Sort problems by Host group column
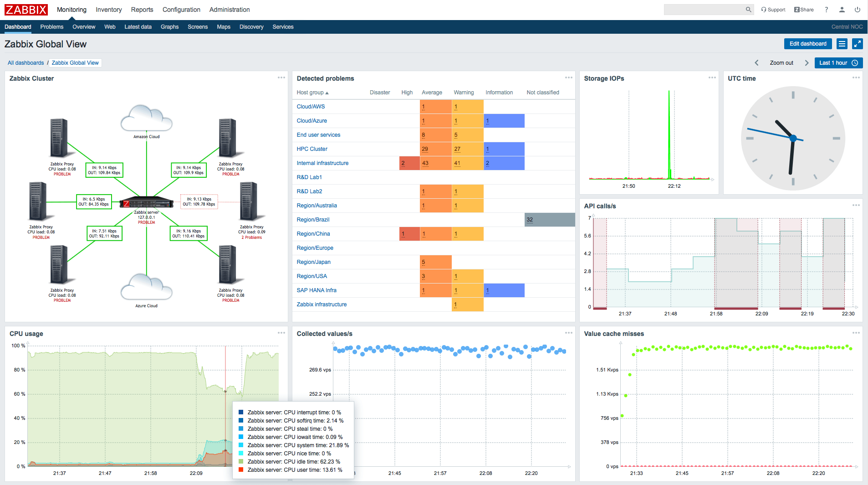This screenshot has width=868, height=485. [x=312, y=93]
